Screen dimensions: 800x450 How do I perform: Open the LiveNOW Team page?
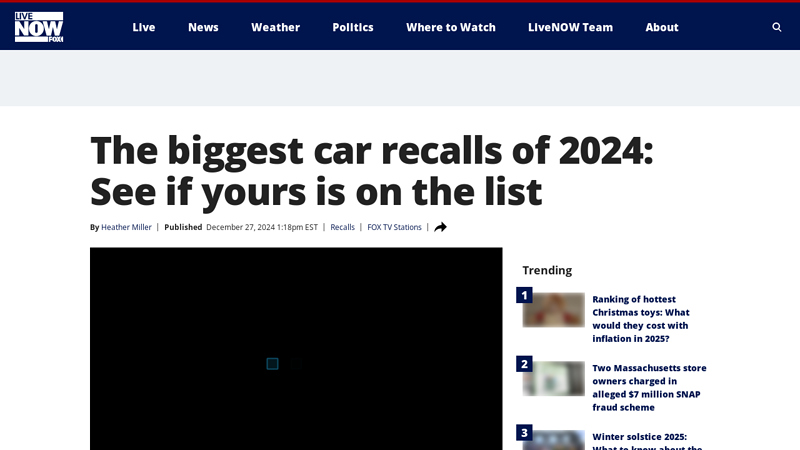(x=570, y=27)
